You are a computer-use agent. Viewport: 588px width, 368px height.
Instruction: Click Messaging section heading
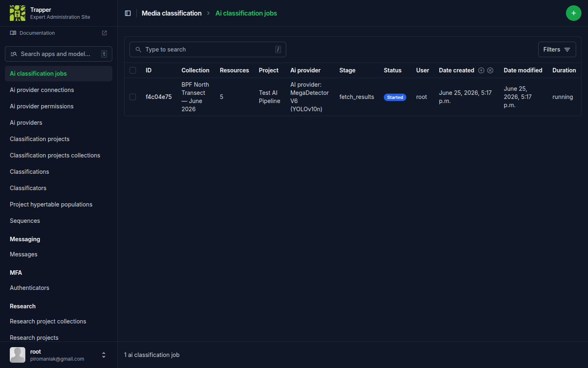[x=25, y=239]
